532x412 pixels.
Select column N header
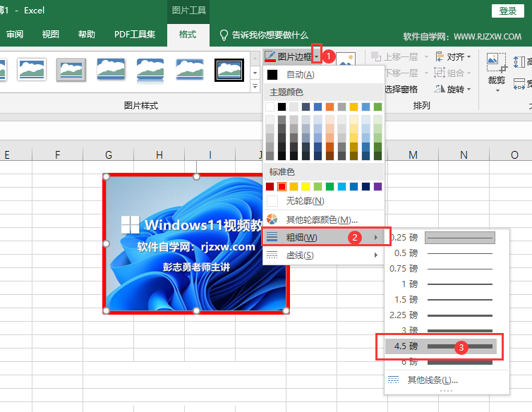click(464, 154)
